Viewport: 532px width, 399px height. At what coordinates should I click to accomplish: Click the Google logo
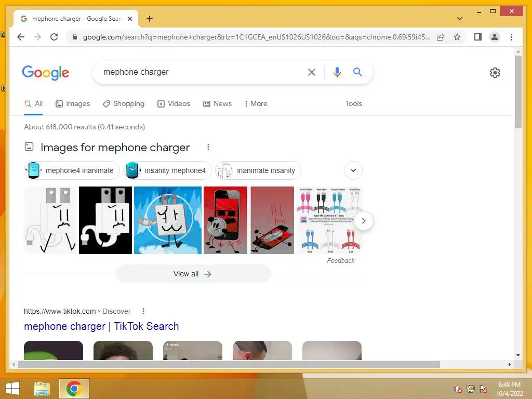(x=46, y=73)
